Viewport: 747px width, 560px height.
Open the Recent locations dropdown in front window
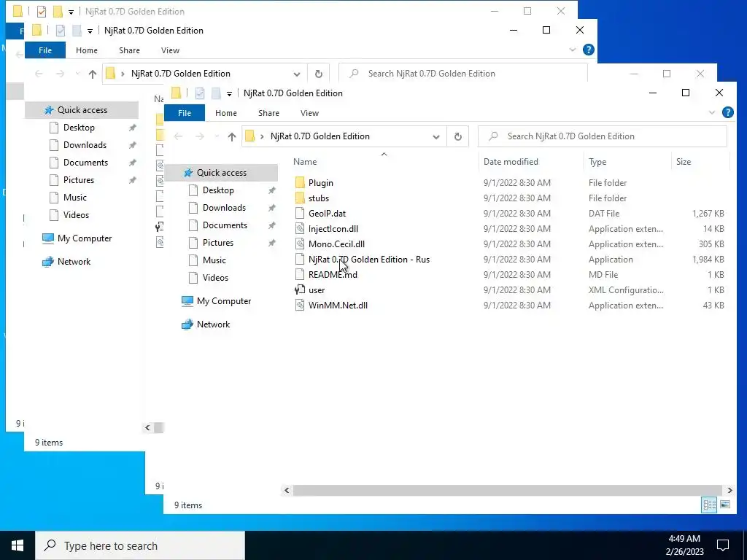[x=217, y=136]
